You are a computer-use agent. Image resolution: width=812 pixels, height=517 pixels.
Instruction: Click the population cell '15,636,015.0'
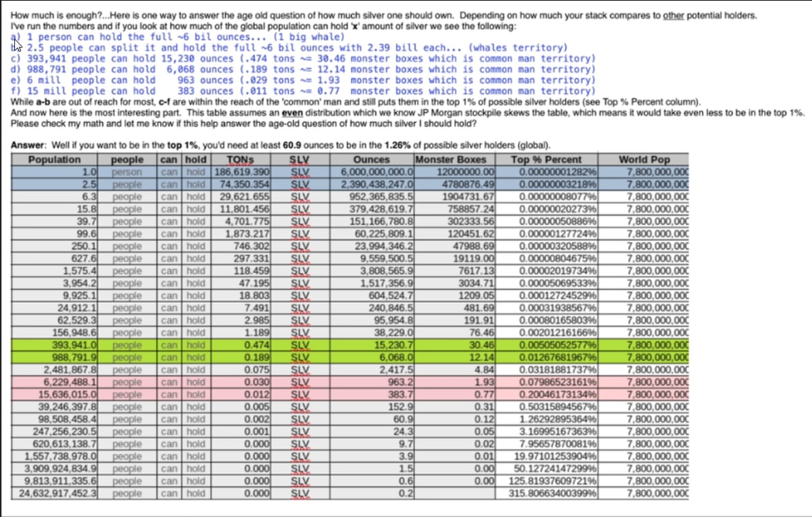[54, 395]
